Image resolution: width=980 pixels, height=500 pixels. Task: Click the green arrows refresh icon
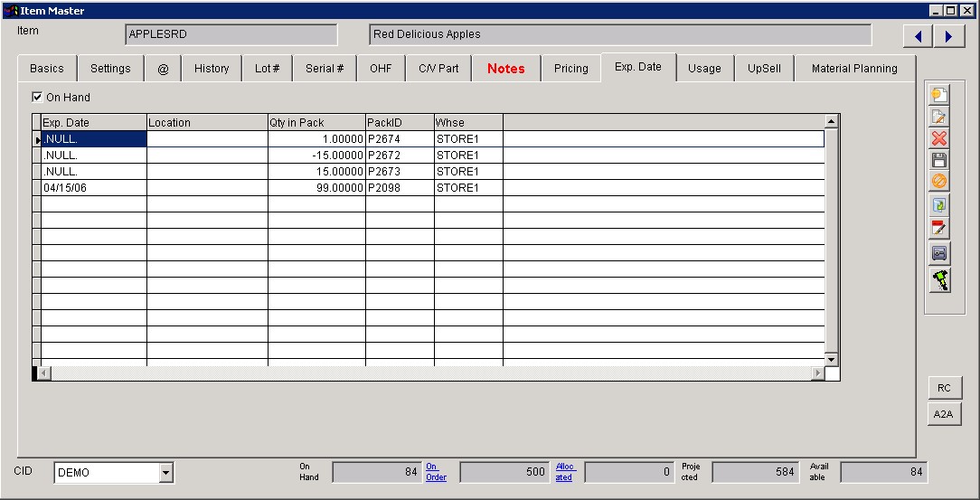(x=939, y=205)
